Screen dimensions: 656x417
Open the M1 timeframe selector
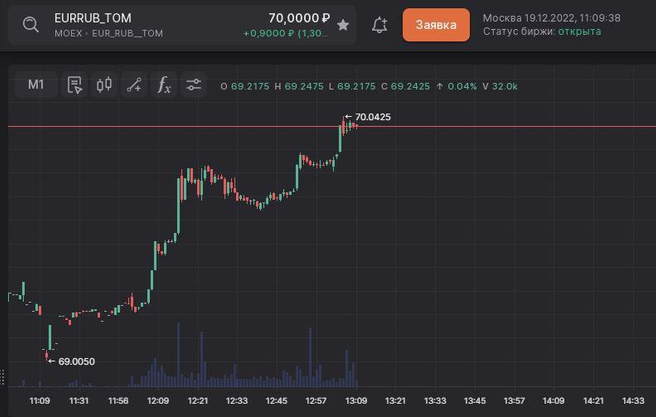pos(36,85)
